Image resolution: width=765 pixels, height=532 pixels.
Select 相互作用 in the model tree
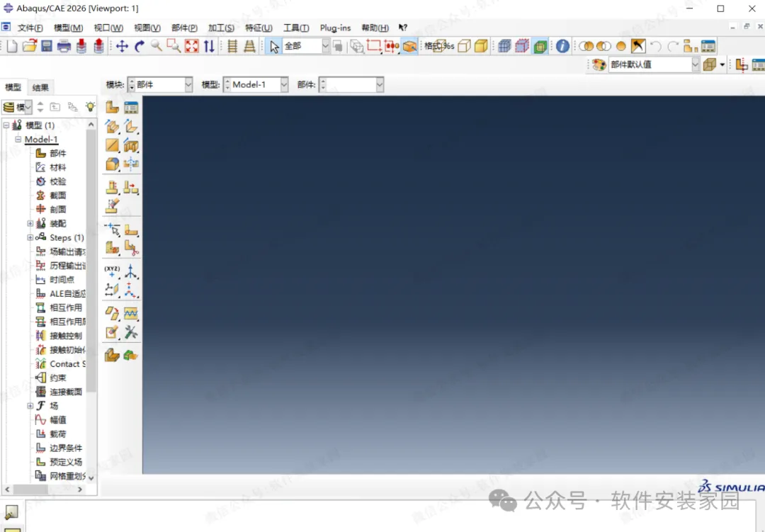click(x=66, y=308)
